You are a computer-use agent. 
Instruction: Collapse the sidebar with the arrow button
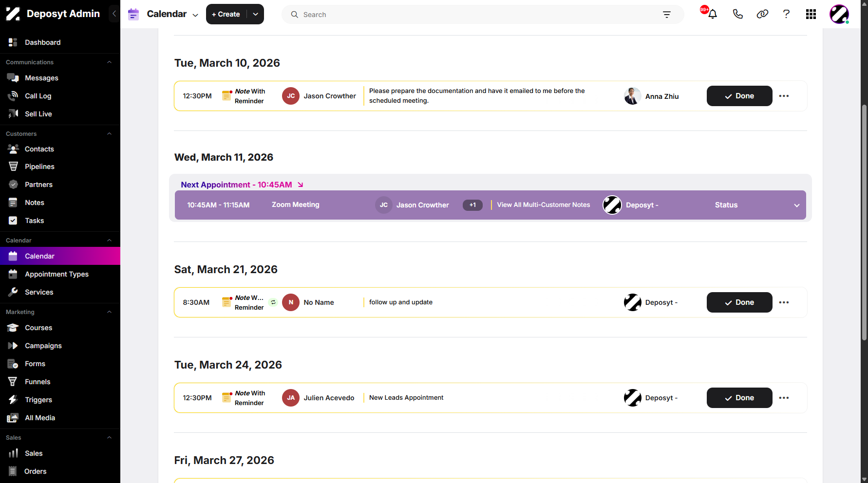(x=114, y=14)
